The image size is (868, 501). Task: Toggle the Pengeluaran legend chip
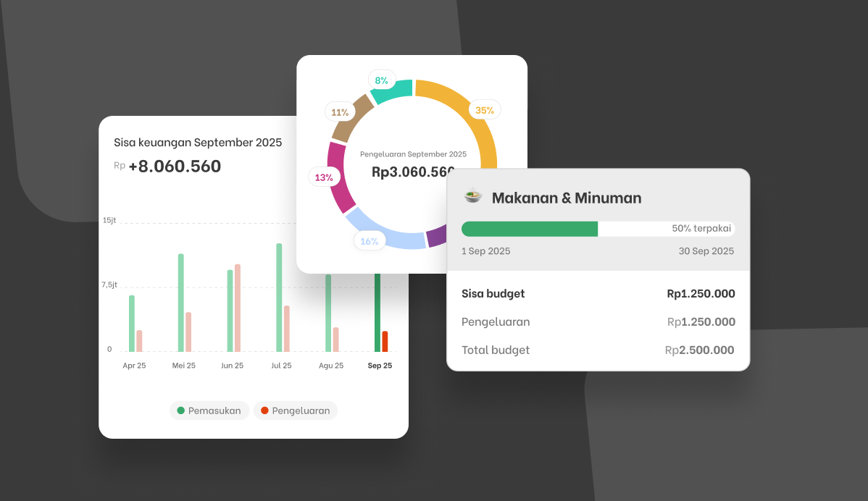click(295, 411)
